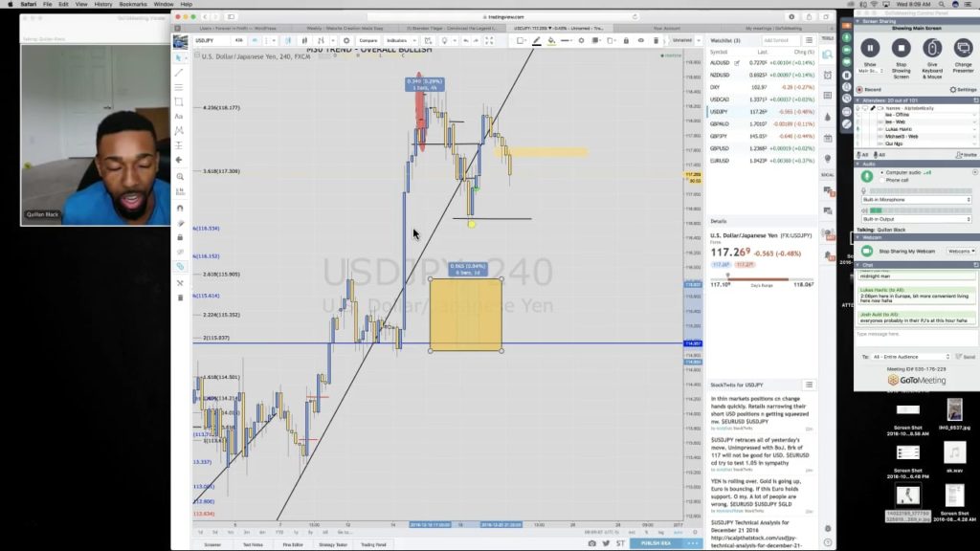Hide the selected drawing with eye icon
The image size is (980, 551).
pyautogui.click(x=640, y=40)
